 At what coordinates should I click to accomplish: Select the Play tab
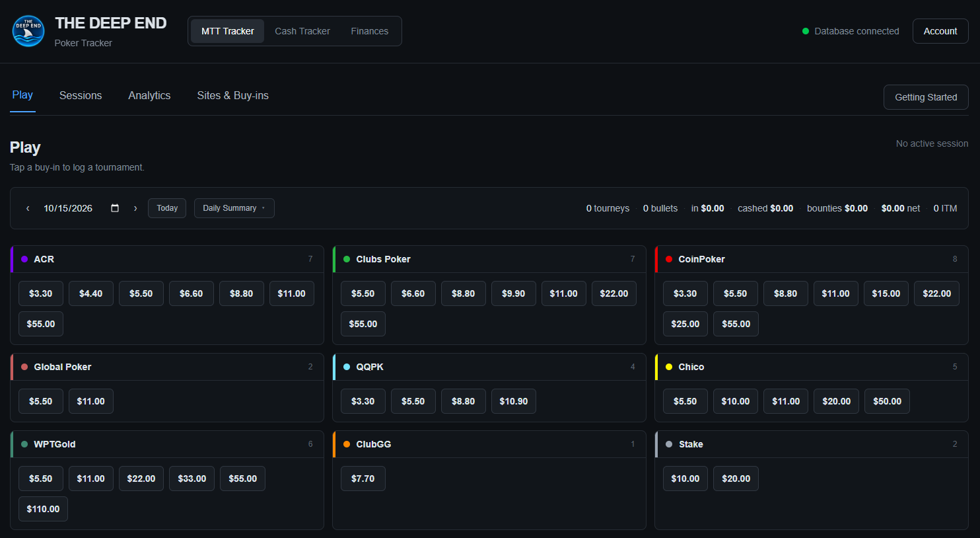(22, 95)
